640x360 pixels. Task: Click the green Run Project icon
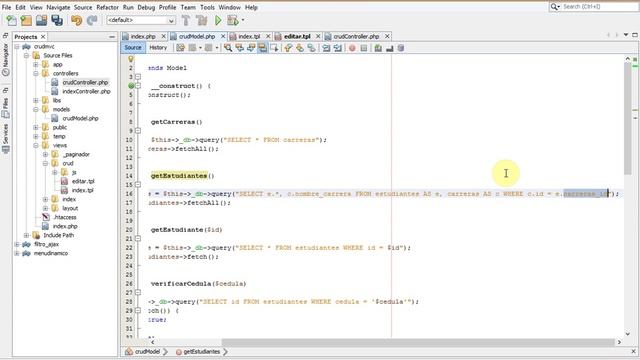pyautogui.click(x=218, y=20)
